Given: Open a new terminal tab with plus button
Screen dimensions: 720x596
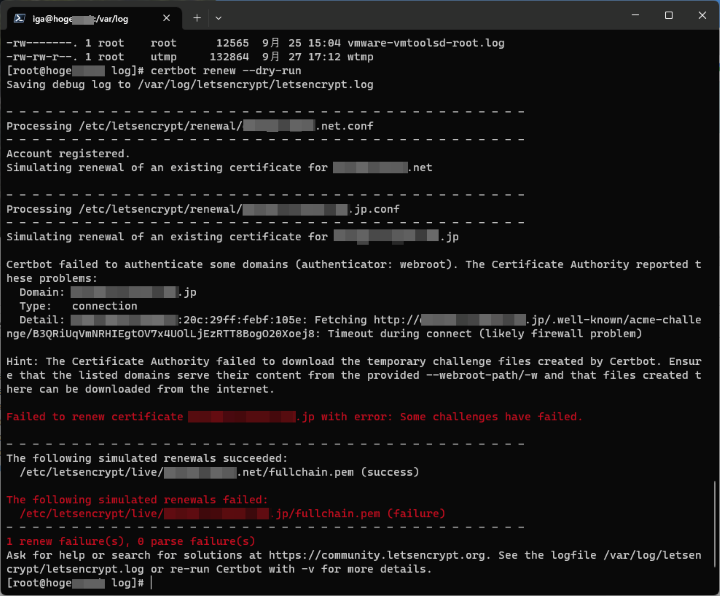Looking at the screenshot, I should point(197,16).
